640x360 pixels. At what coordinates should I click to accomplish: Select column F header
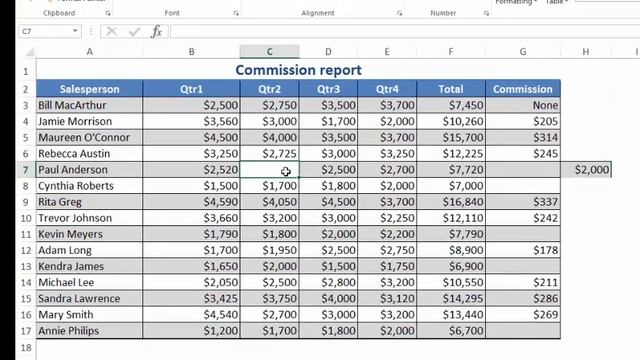[x=451, y=52]
